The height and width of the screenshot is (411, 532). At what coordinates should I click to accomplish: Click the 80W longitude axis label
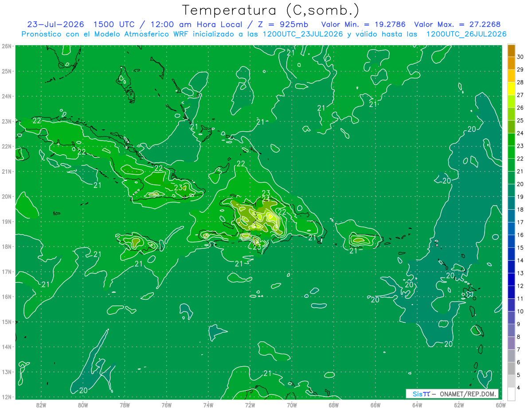83,405
